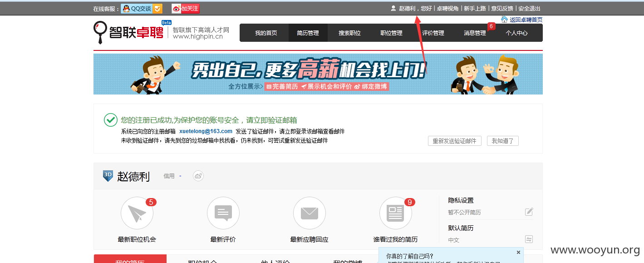This screenshot has height=263, width=644.
Task: Click the blue 3D badge icon beside 赵德利
Action: pyautogui.click(x=108, y=176)
